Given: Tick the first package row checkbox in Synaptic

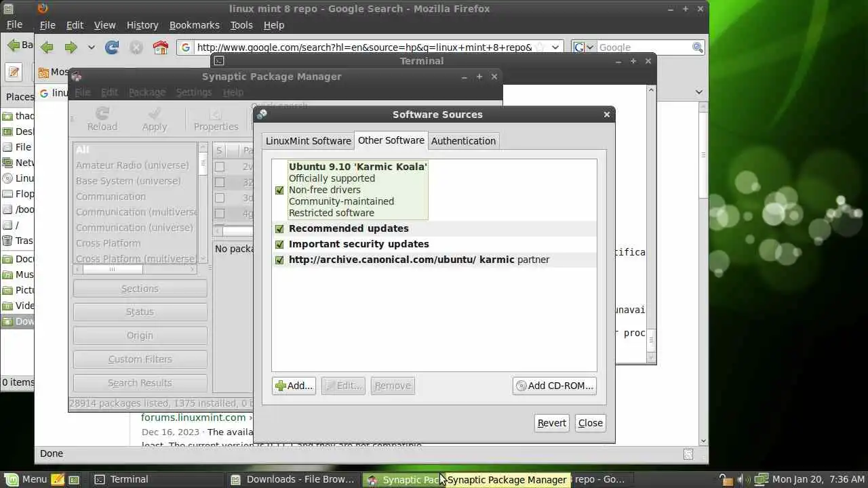Looking at the screenshot, I should [x=219, y=167].
